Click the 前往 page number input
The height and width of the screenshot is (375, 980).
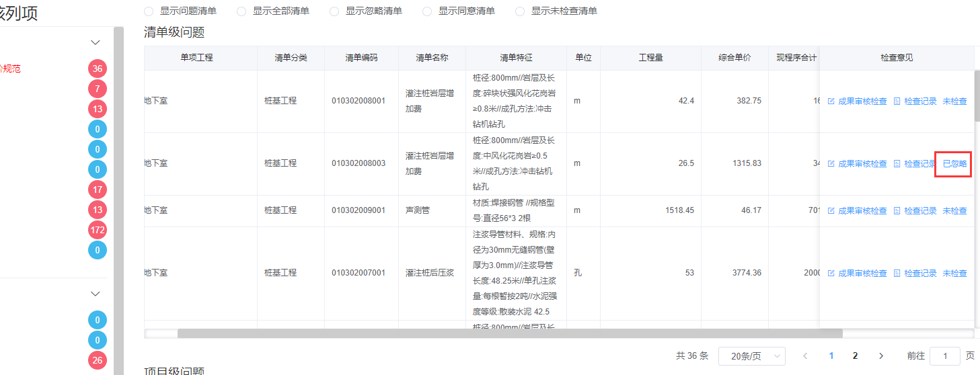tap(944, 356)
